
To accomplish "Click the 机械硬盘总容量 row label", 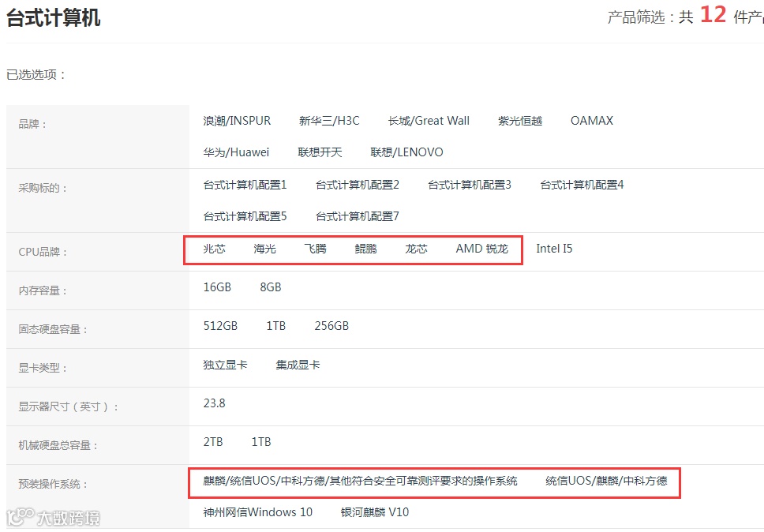I will (58, 445).
